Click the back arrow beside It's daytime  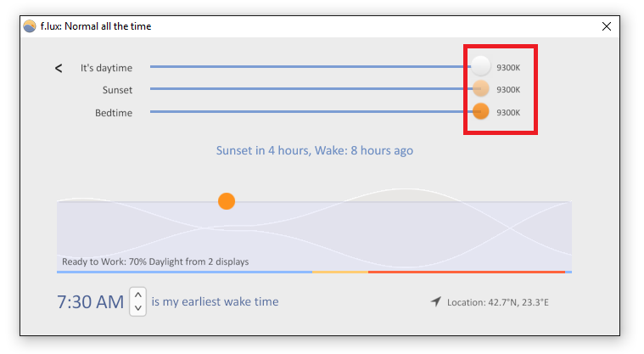click(59, 68)
